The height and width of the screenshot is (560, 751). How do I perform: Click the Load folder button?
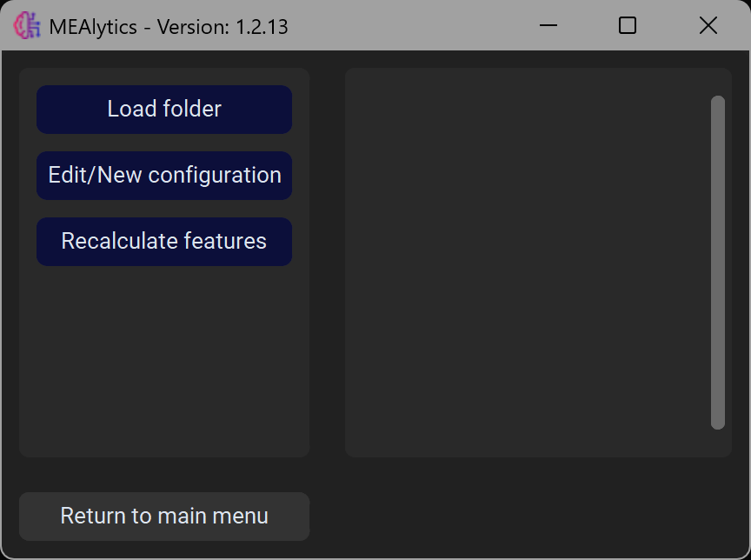pos(164,110)
